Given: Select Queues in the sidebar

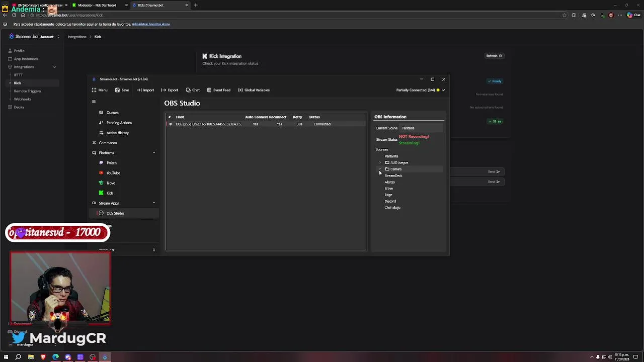Looking at the screenshot, I should point(112,113).
